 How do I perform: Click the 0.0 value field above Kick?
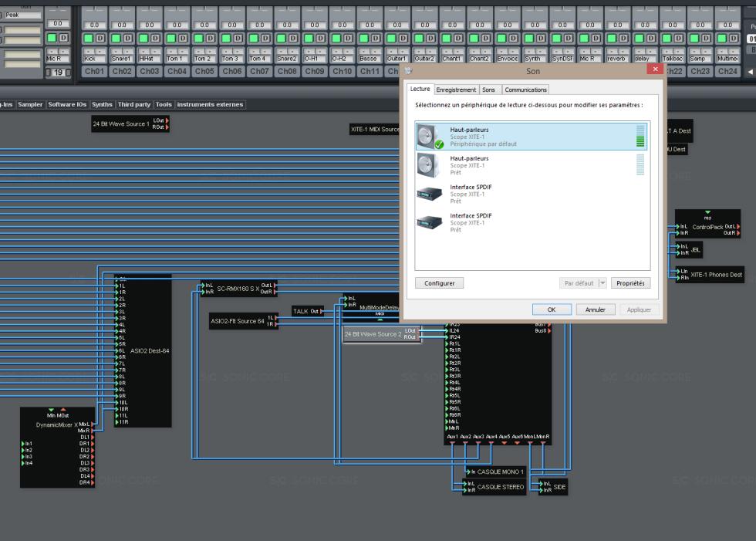pos(94,25)
